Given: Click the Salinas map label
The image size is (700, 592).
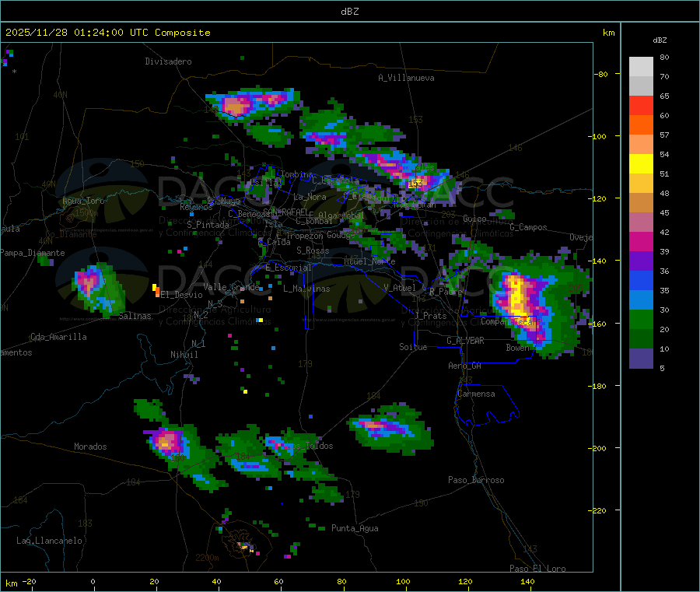Looking at the screenshot, I should coord(135,316).
